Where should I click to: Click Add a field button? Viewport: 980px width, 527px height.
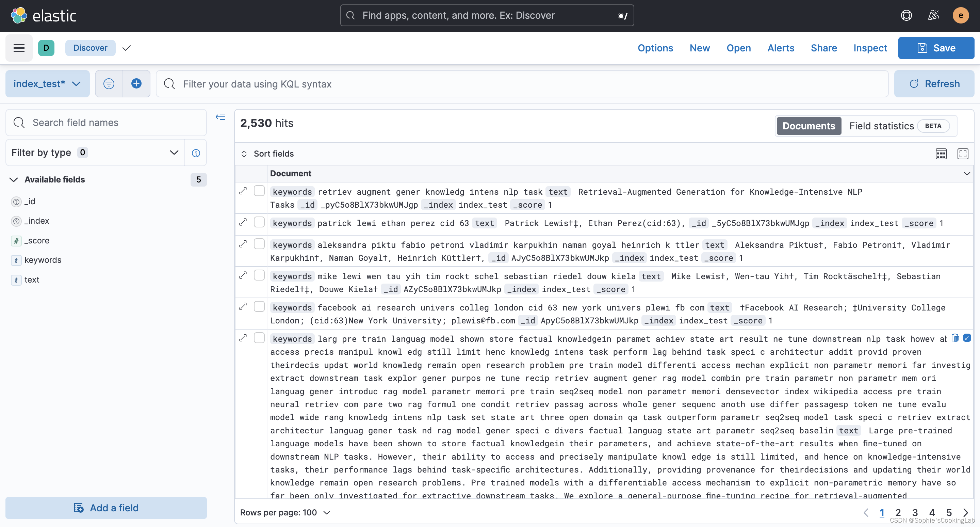(x=107, y=508)
